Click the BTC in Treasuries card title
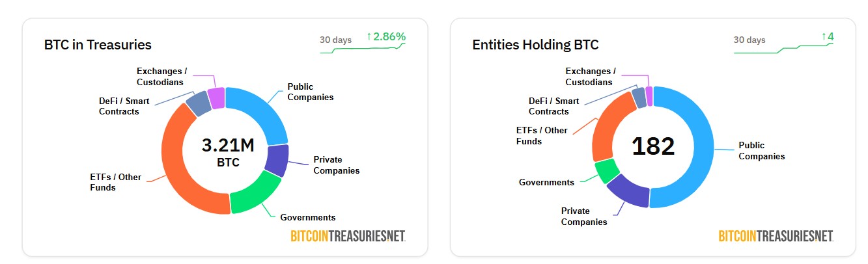Viewport: 868px width, 264px height. (98, 45)
